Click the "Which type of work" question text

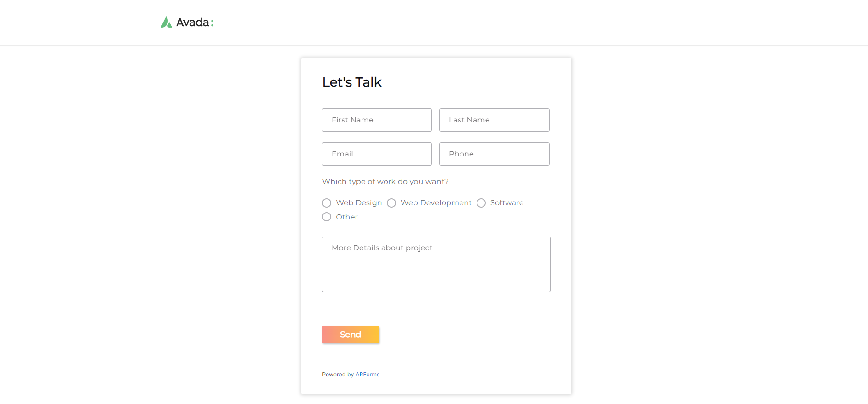point(385,182)
